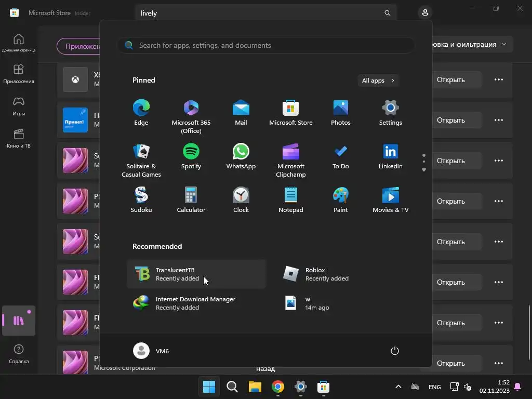Open more options for the Xbox row
The width and height of the screenshot is (532, 399).
point(499,79)
